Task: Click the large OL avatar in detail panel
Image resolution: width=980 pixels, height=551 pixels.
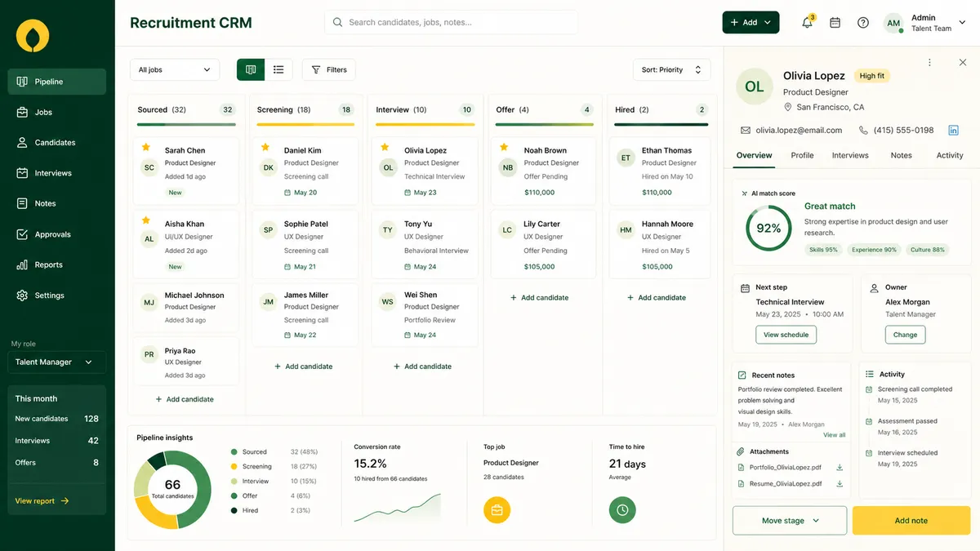Action: (x=755, y=87)
